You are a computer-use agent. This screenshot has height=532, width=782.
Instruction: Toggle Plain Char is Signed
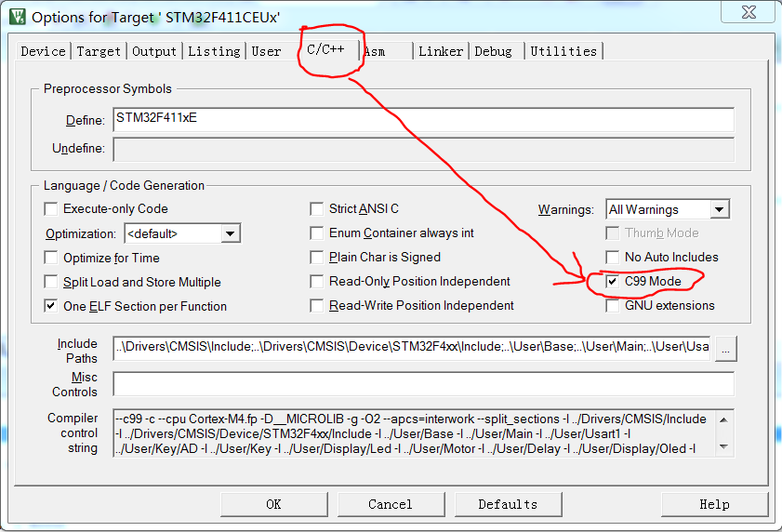317,257
